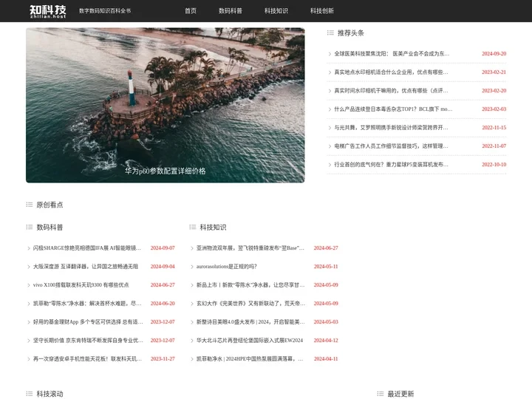Image resolution: width=532 pixels, height=399 pixels.
Task: Click date 2024-05-11 beside aurorasolutions article
Action: tap(326, 267)
